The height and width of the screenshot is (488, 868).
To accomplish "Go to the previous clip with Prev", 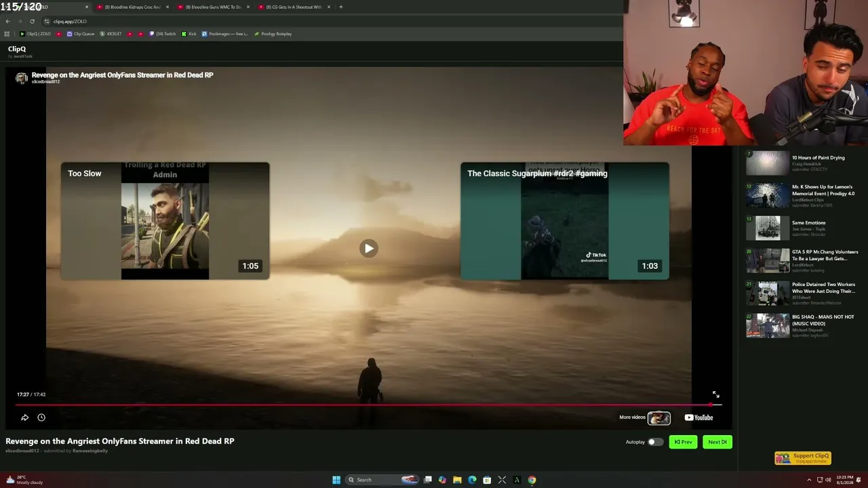I will pyautogui.click(x=683, y=442).
